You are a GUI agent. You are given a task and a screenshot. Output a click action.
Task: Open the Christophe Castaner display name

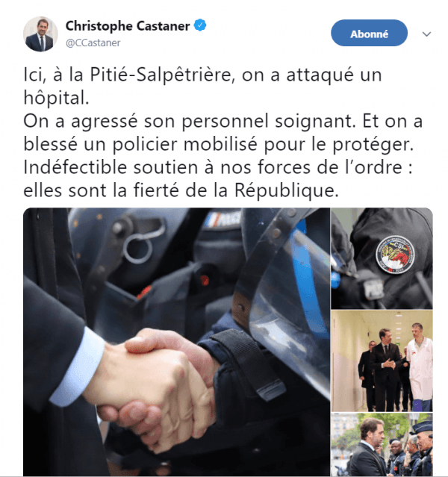point(128,26)
